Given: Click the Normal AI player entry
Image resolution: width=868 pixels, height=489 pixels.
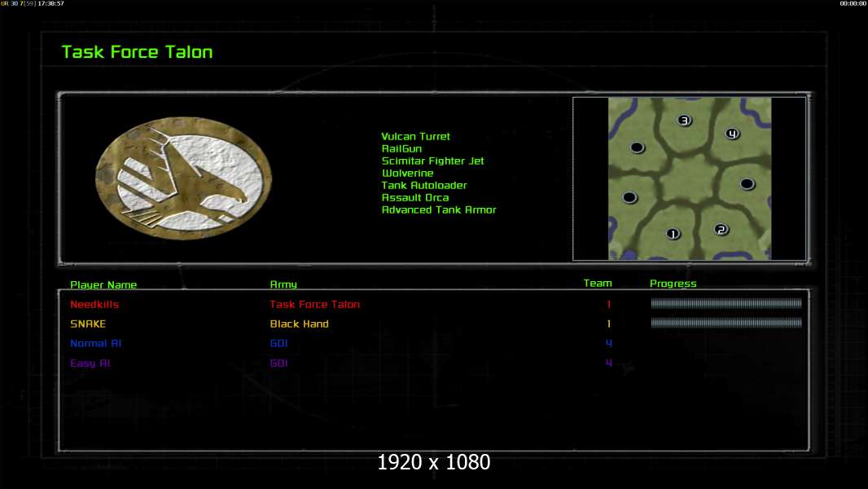Looking at the screenshot, I should click(x=90, y=344).
